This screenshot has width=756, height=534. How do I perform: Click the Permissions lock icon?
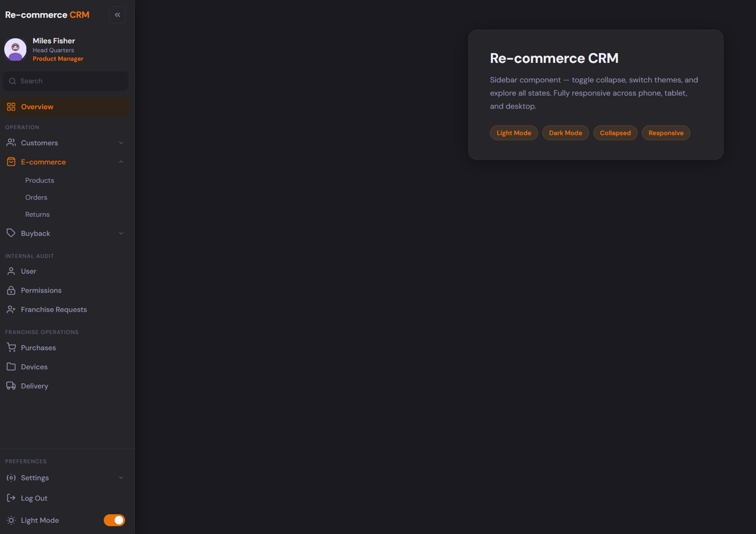pyautogui.click(x=11, y=290)
